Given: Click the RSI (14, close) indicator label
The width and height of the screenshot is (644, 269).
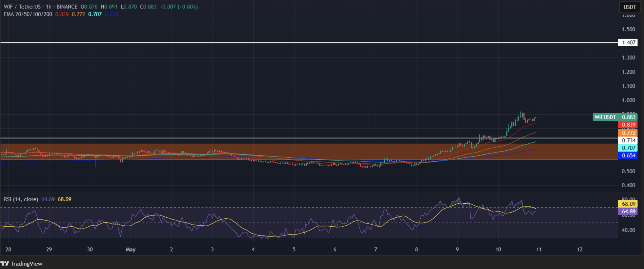Looking at the screenshot, I should point(21,199).
